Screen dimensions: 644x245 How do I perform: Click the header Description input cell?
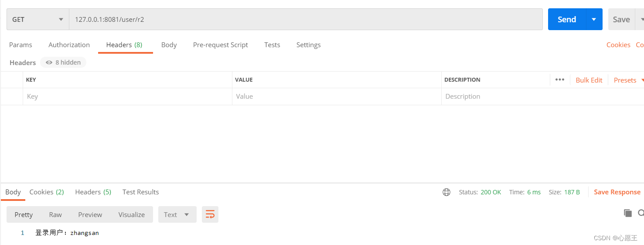click(542, 97)
